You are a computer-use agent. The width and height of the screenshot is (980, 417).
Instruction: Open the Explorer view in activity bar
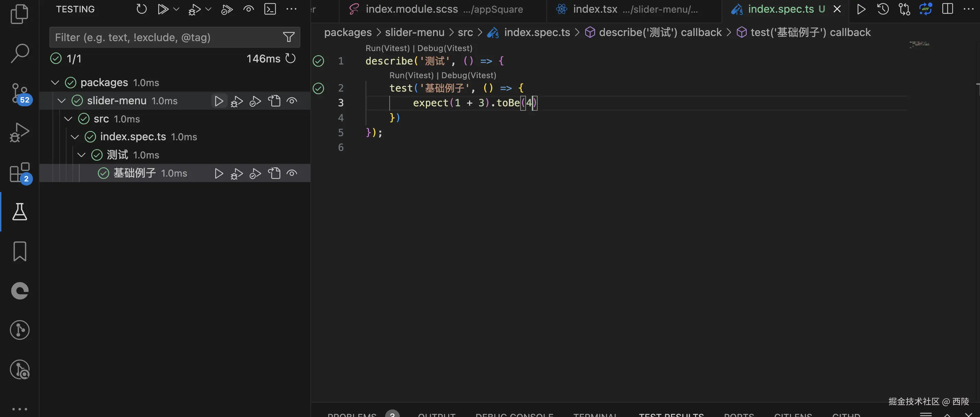coord(20,14)
